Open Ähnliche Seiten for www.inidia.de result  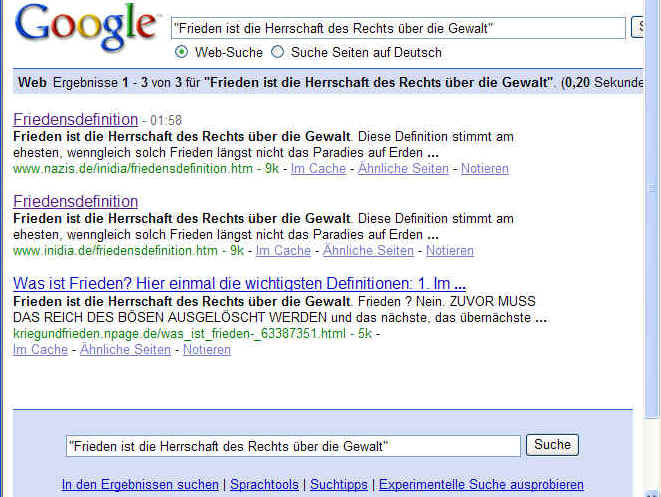tap(368, 250)
